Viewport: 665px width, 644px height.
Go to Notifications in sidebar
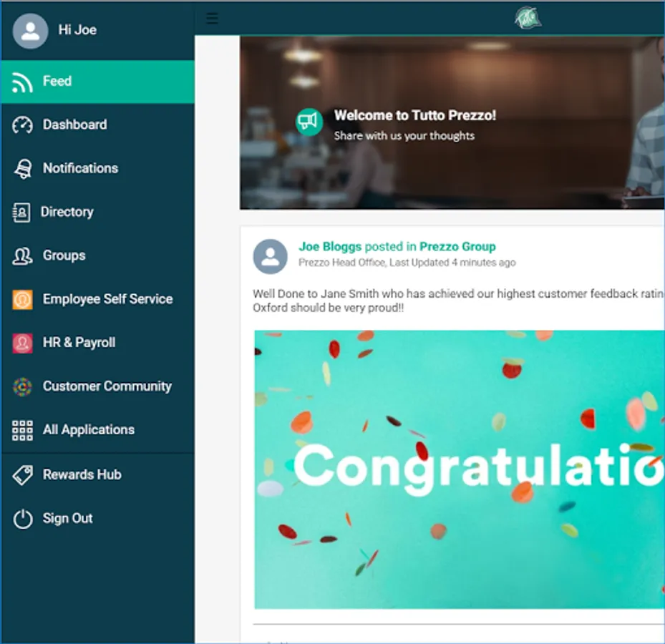click(x=97, y=169)
